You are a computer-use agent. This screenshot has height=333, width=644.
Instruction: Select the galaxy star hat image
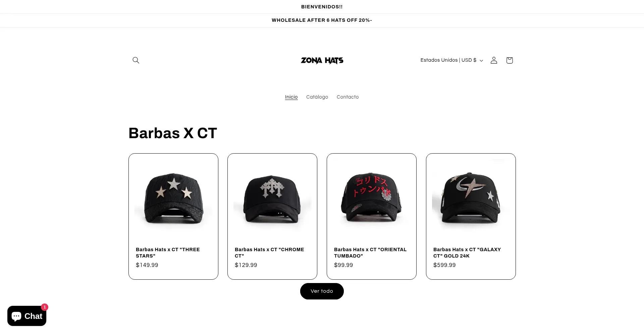pyautogui.click(x=471, y=198)
